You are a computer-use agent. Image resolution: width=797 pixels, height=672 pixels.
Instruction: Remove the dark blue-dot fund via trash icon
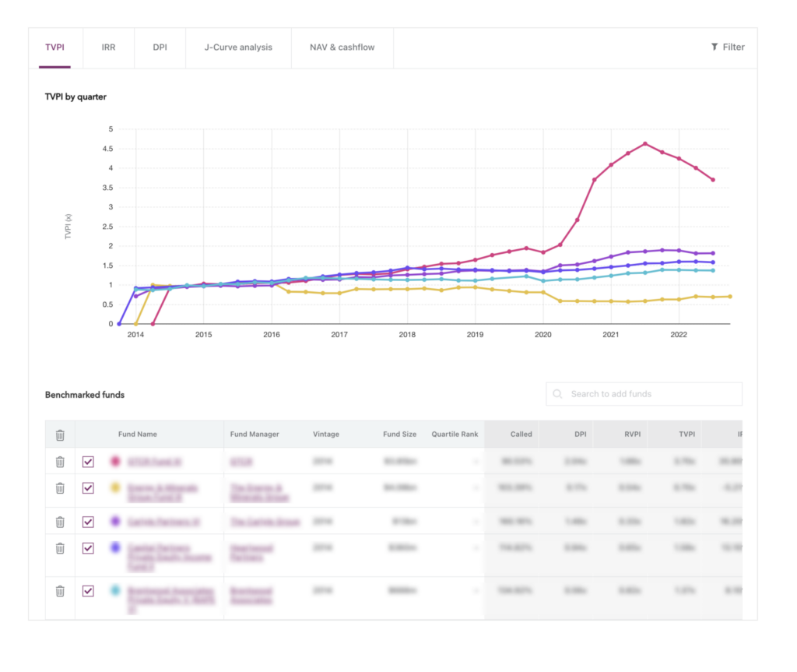coord(60,548)
